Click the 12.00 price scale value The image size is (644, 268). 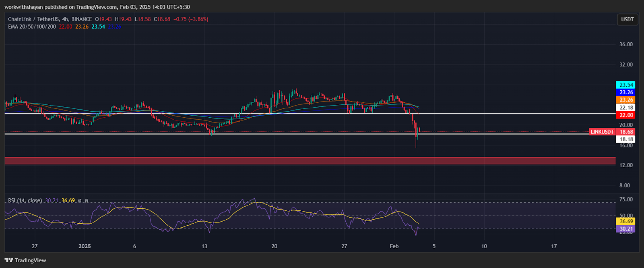click(x=626, y=165)
